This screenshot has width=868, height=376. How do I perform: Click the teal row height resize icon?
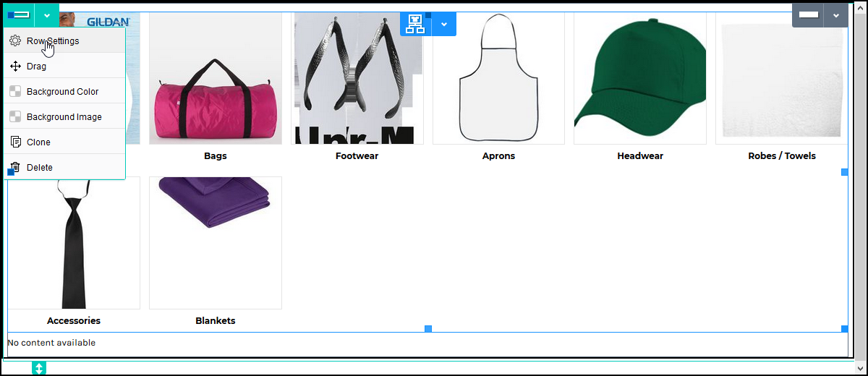click(39, 368)
